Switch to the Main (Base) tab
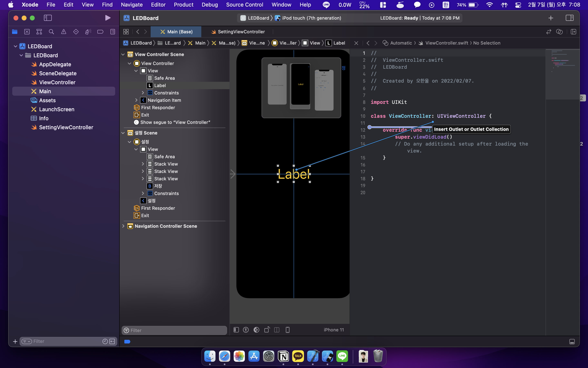 (x=176, y=32)
